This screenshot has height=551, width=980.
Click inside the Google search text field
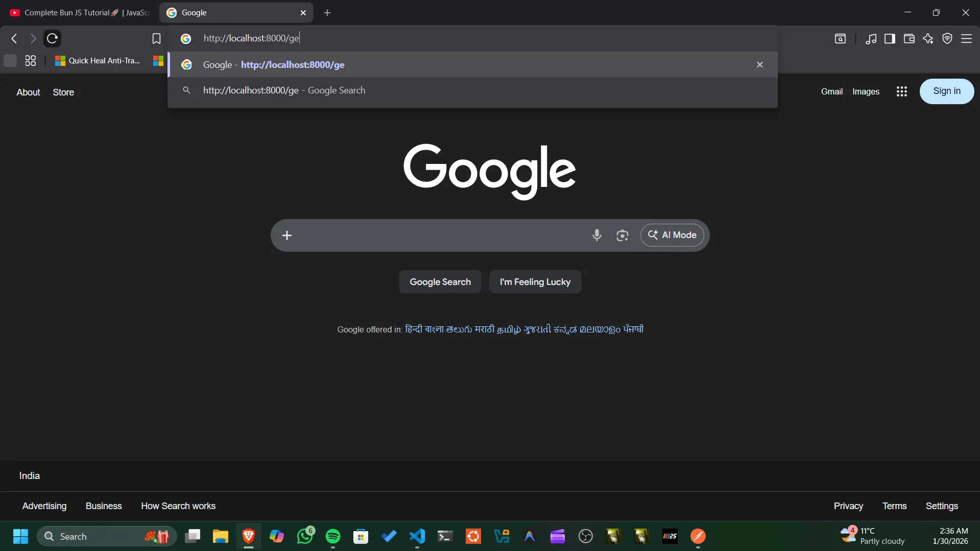[439, 235]
